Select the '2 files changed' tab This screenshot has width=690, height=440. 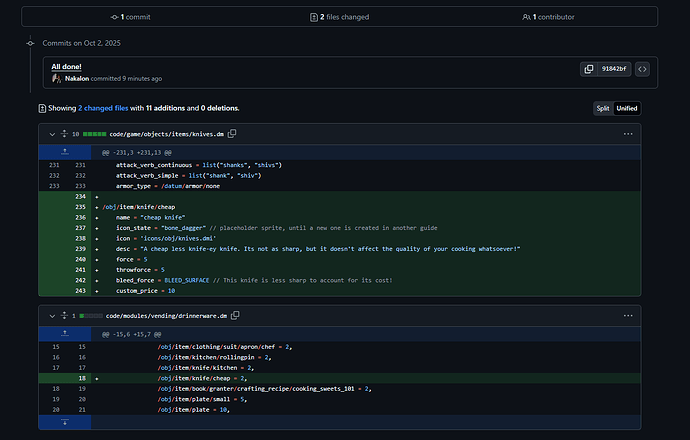point(339,17)
